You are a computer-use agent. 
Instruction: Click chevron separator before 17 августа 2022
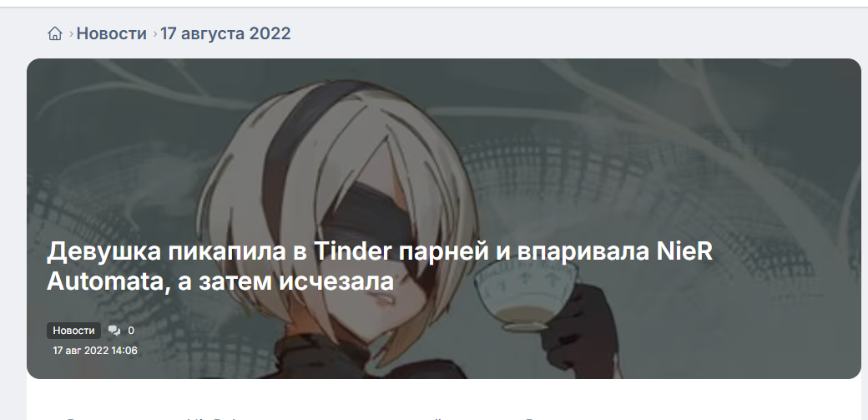[x=155, y=34]
